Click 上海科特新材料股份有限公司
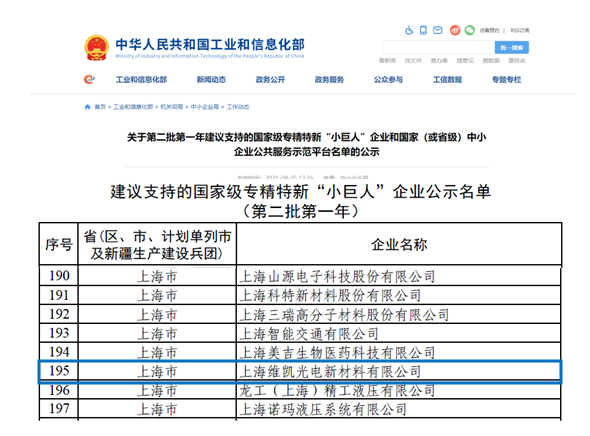The width and height of the screenshot is (590, 436). point(330,296)
